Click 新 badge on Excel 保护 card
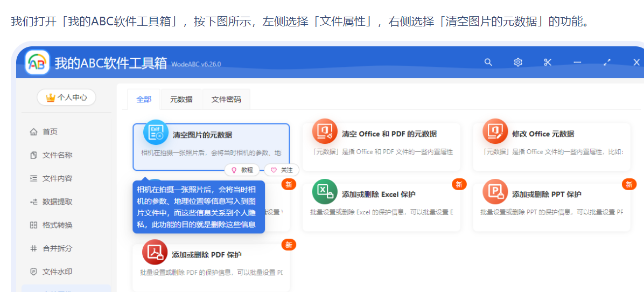644x292 pixels. point(459,184)
